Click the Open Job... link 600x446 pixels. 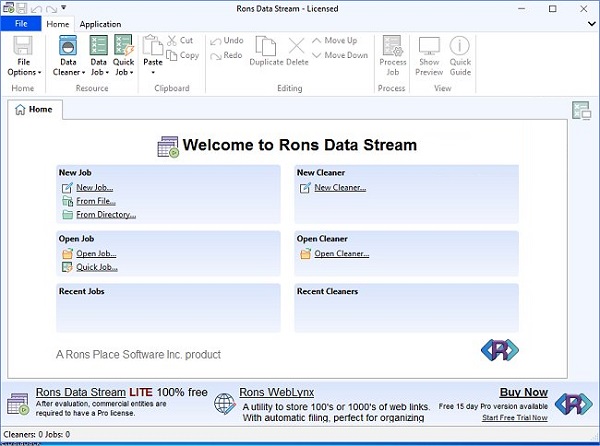click(96, 253)
